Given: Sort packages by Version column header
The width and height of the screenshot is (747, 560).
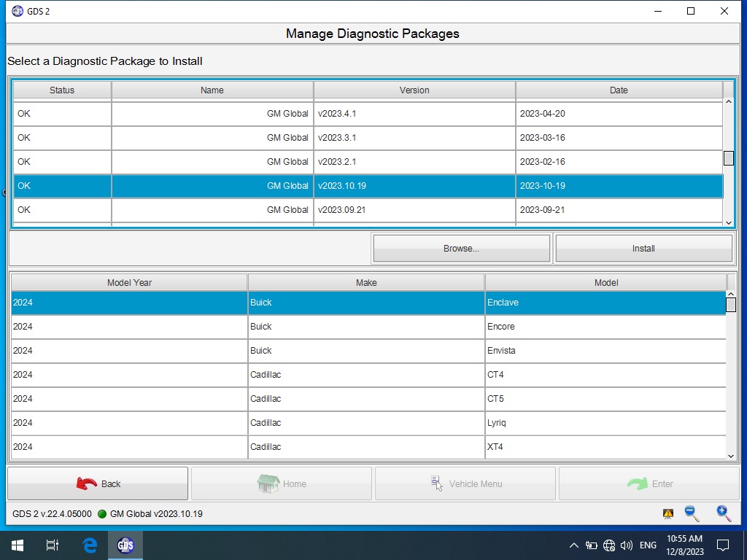Looking at the screenshot, I should [414, 90].
